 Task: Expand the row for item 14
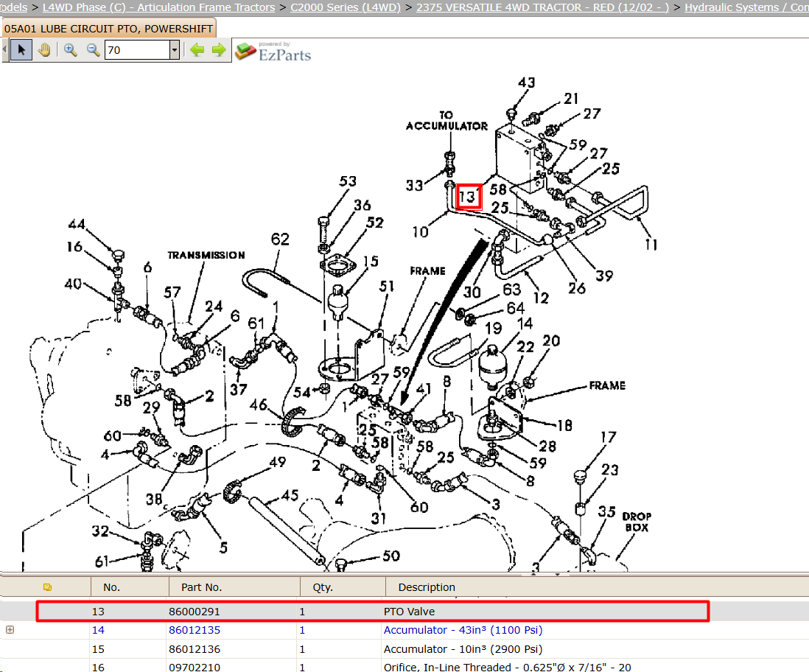tap(10, 630)
